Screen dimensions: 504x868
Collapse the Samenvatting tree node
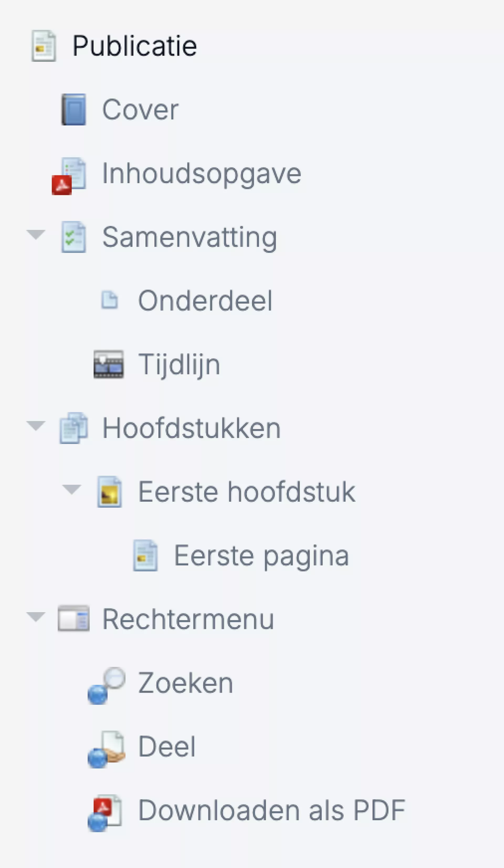(36, 235)
